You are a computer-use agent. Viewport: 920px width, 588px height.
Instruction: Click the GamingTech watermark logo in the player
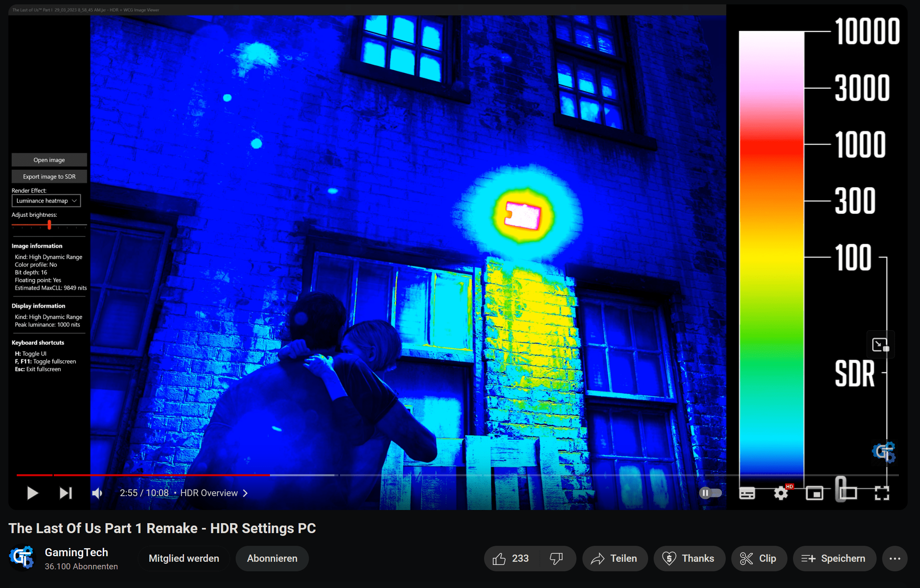pyautogui.click(x=884, y=452)
